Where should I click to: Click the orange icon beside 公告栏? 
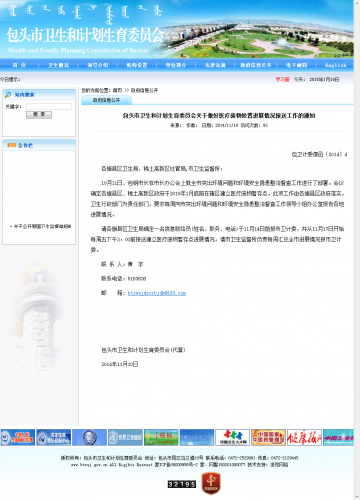(12, 145)
